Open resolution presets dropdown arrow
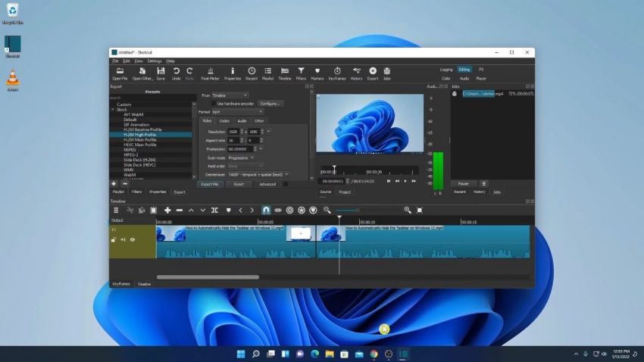The width and height of the screenshot is (644, 362). (268, 132)
